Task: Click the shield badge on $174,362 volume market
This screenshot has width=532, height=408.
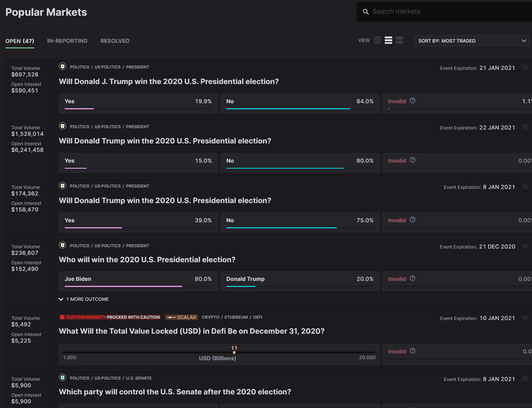Action: pyautogui.click(x=62, y=185)
